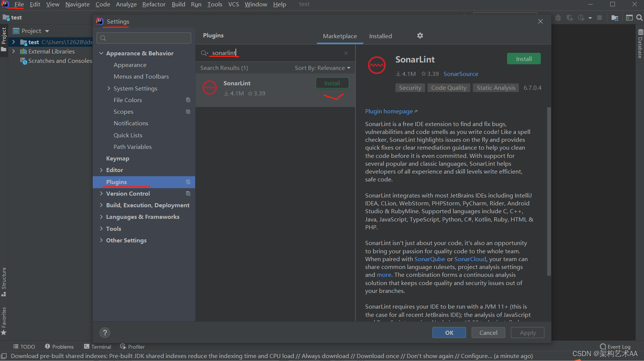Switch to the Installed tab
Image resolution: width=644 pixels, height=361 pixels.
click(x=380, y=36)
